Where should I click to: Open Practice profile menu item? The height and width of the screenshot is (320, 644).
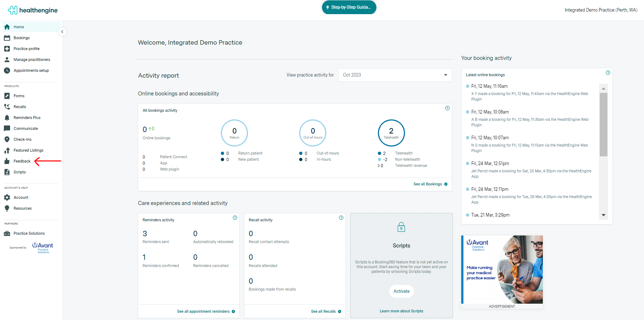tap(26, 49)
